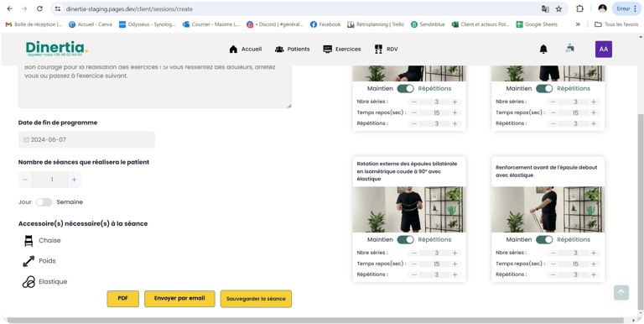Click the scroll-to-top arrow button
644x324 pixels.
click(621, 293)
